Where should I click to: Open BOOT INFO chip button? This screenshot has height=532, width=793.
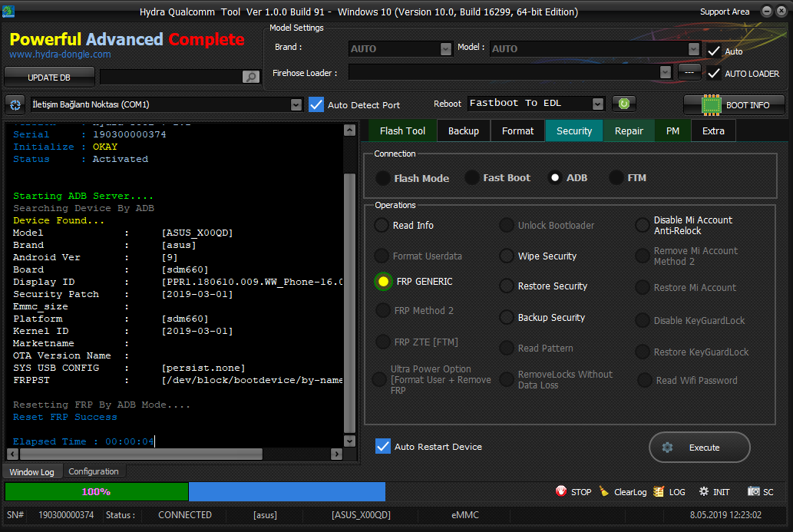(735, 104)
